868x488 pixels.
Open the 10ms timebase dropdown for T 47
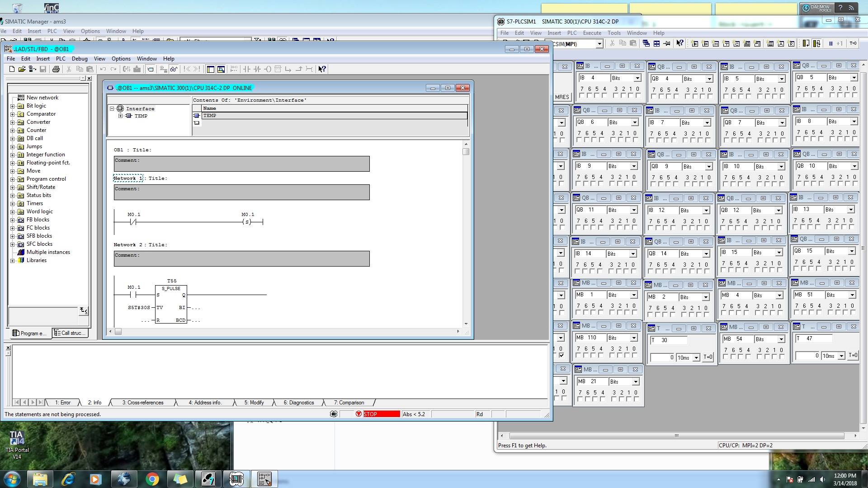(841, 356)
